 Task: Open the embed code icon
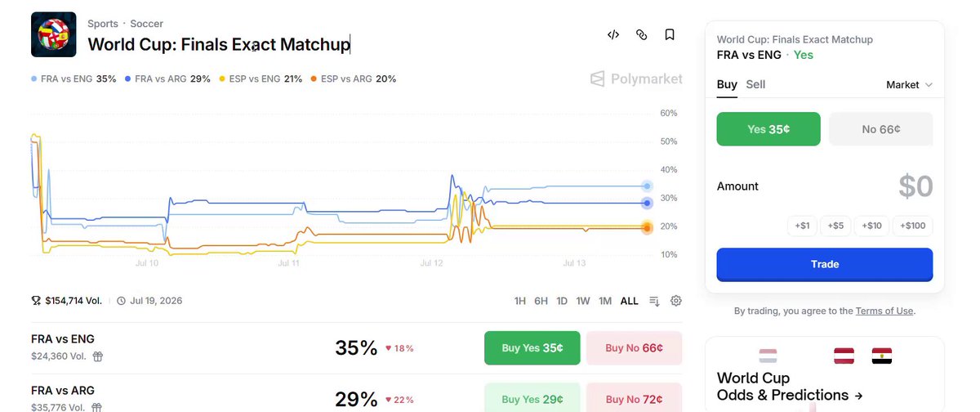(x=613, y=34)
